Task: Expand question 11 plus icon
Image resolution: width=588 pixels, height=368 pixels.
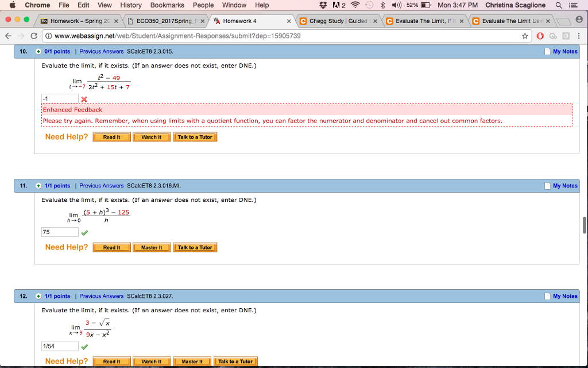Action: pyautogui.click(x=38, y=186)
